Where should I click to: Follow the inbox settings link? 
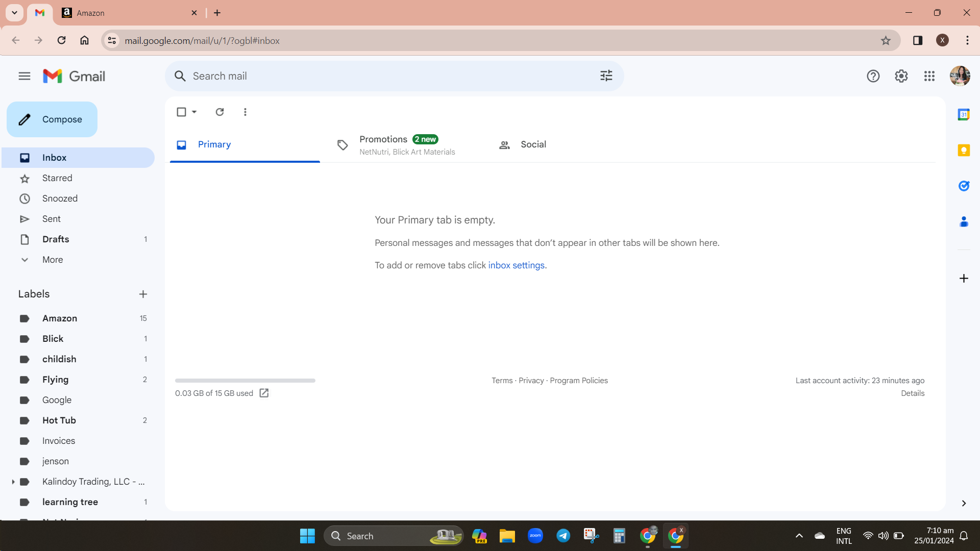(x=516, y=265)
